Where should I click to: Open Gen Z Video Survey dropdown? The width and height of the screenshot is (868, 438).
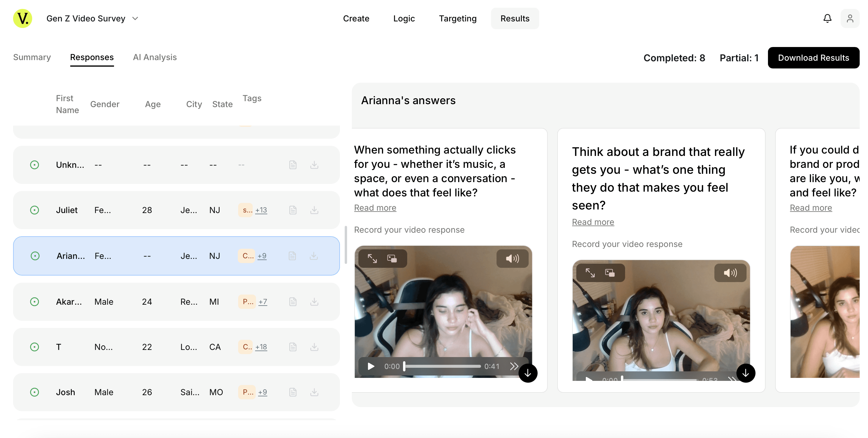(x=135, y=18)
